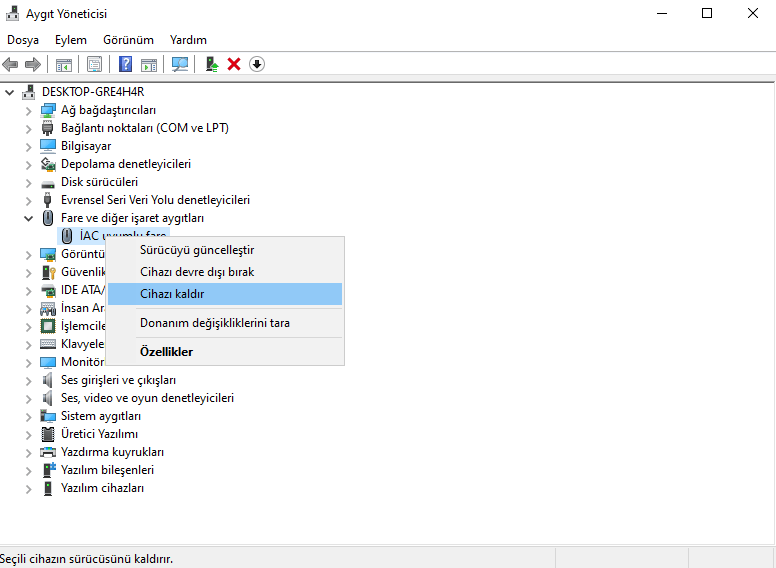Expand the Sistem aygıtları node
776x568 pixels.
29,417
